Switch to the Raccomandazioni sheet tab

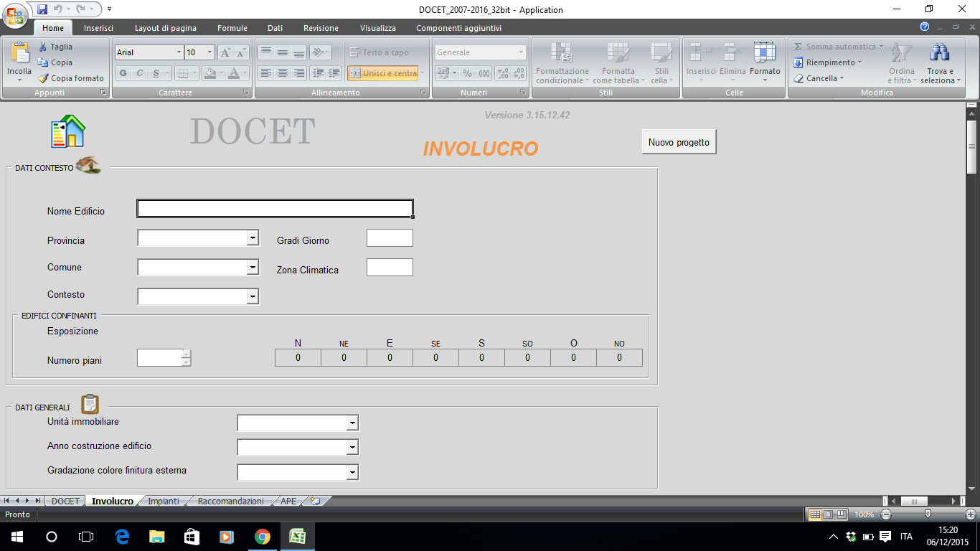(230, 501)
